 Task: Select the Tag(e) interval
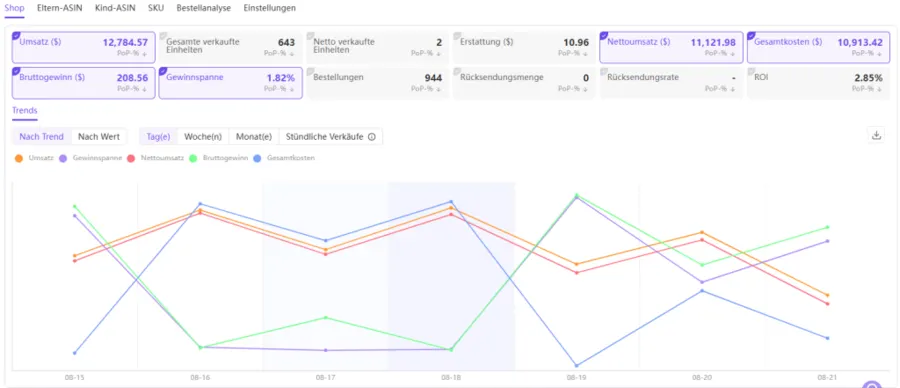[x=158, y=137]
